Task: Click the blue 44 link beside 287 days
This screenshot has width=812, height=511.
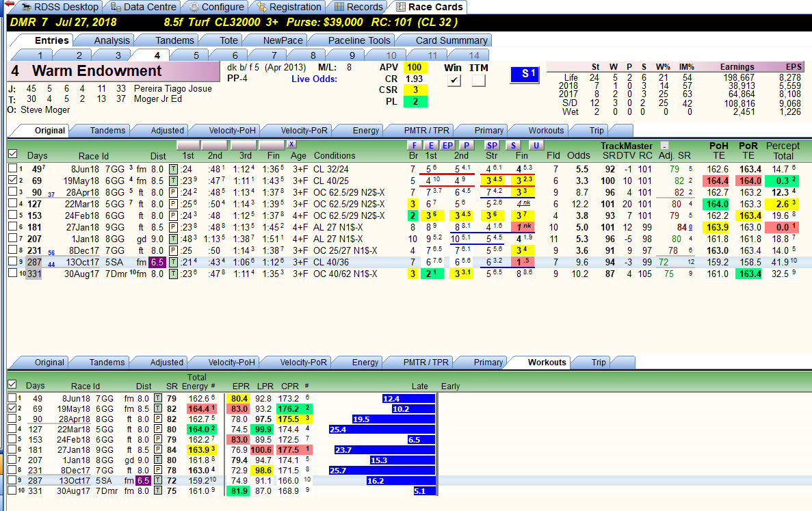Action: 51,265
